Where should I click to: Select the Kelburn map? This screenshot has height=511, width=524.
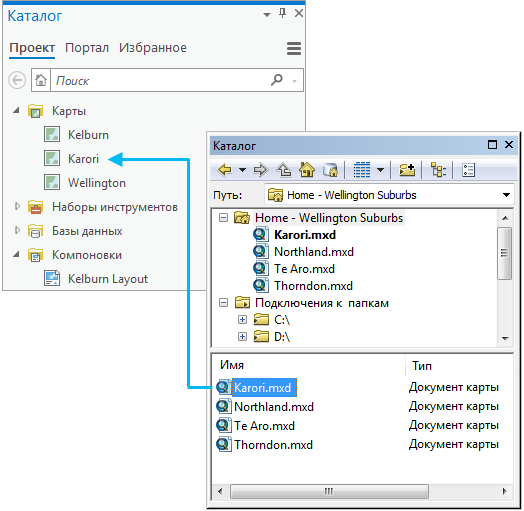point(88,135)
